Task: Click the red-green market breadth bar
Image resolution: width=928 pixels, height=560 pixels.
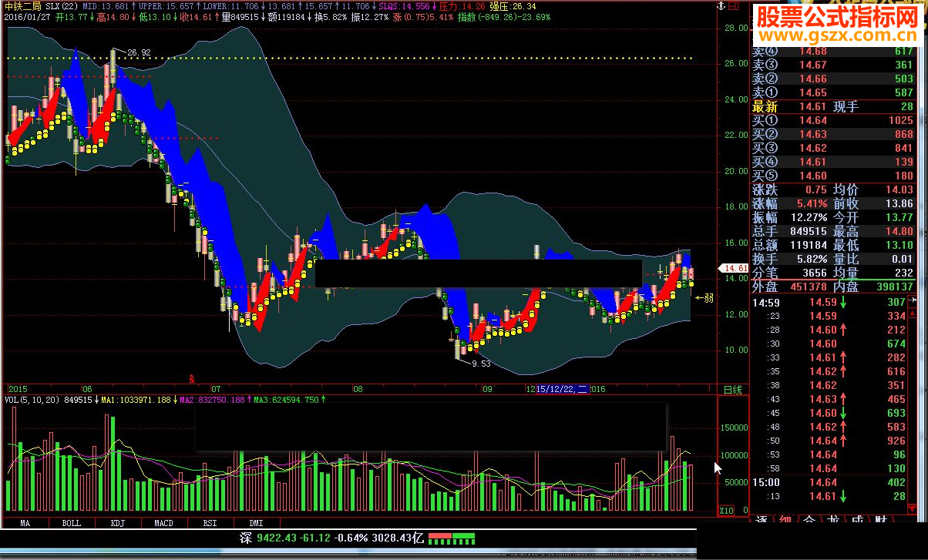Action: click(x=451, y=537)
